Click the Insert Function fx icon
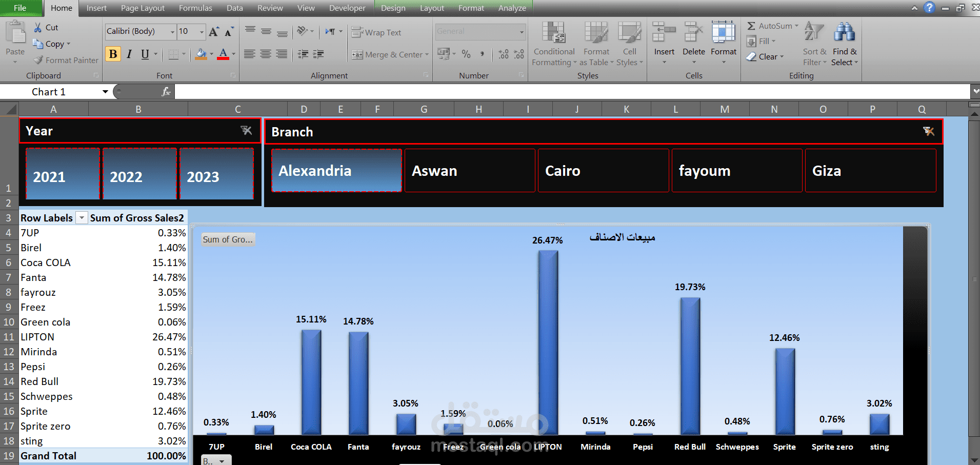The image size is (980, 465). click(x=166, y=92)
